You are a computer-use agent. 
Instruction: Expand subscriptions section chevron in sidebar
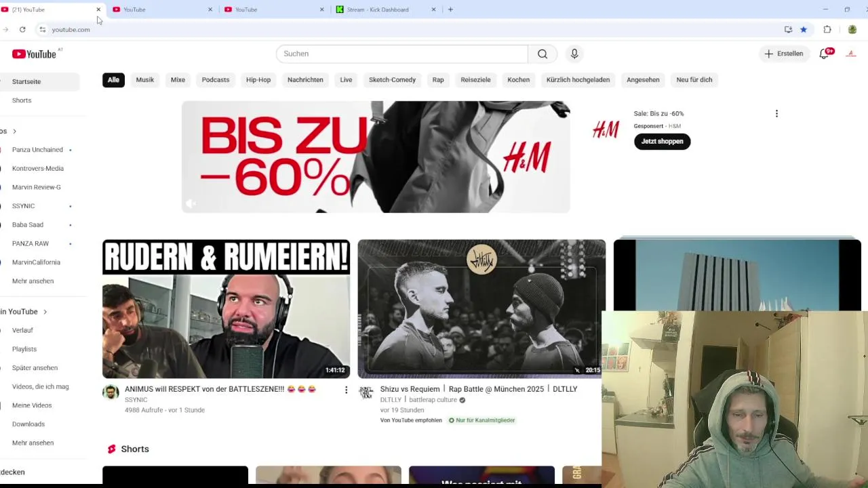pyautogui.click(x=14, y=131)
